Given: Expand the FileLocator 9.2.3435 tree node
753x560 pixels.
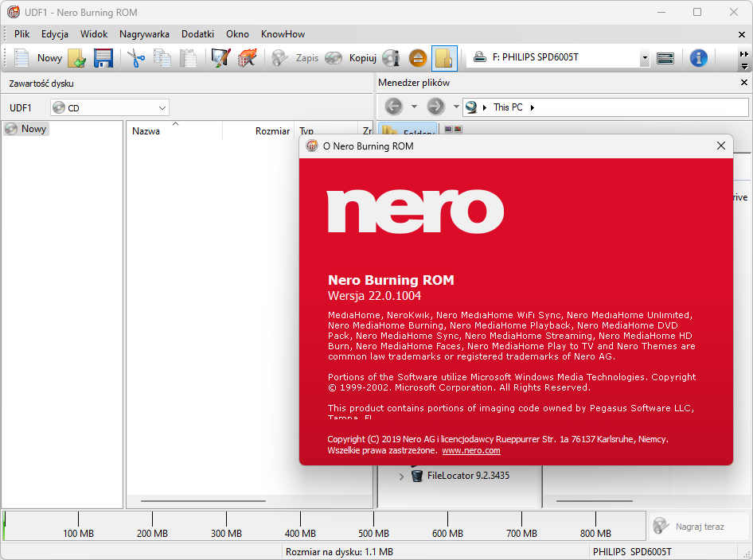Looking at the screenshot, I should coord(401,476).
